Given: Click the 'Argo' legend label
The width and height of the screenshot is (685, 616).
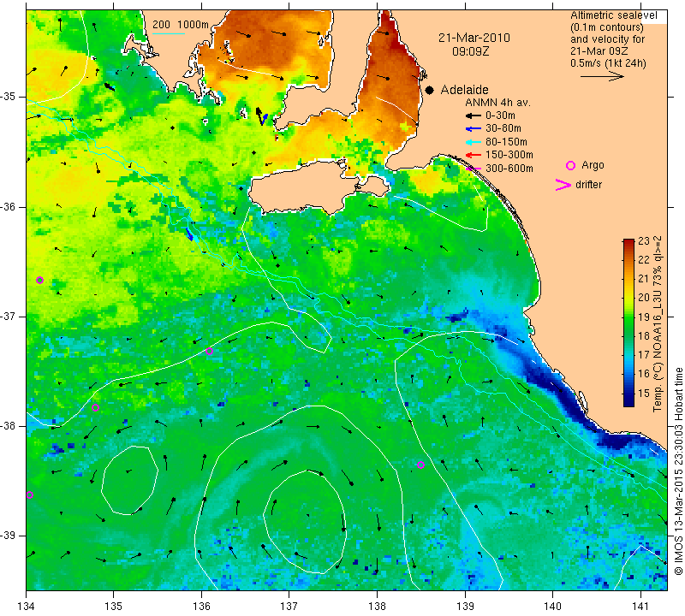Looking at the screenshot, I should click(x=593, y=165).
